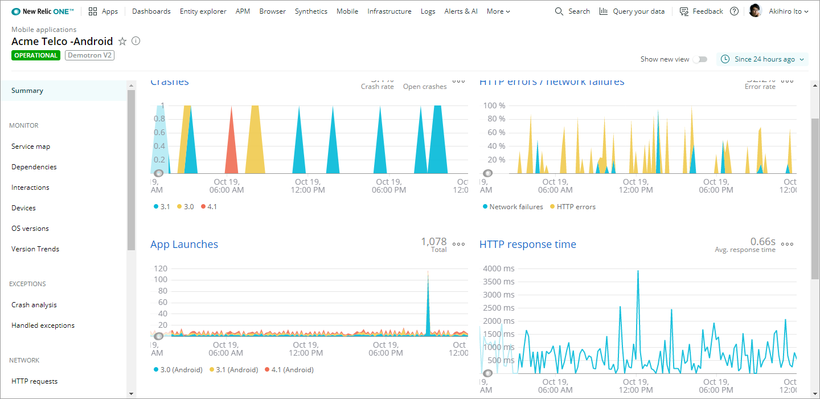Open Dashboards in top navigation

coord(151,11)
